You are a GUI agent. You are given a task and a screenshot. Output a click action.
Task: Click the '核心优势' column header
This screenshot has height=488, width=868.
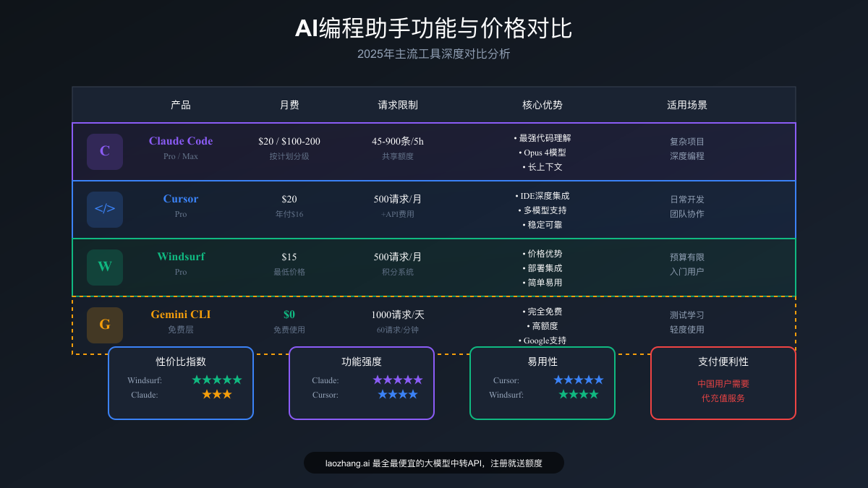[x=542, y=105]
